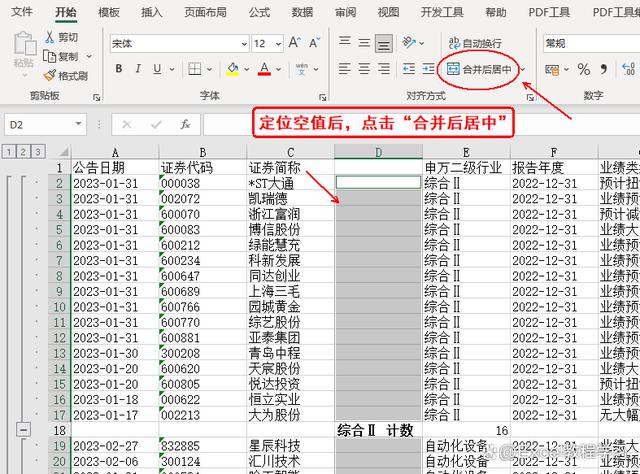Open the font color palette arrow
Screen dimensions: 640x474
[x=279, y=69]
